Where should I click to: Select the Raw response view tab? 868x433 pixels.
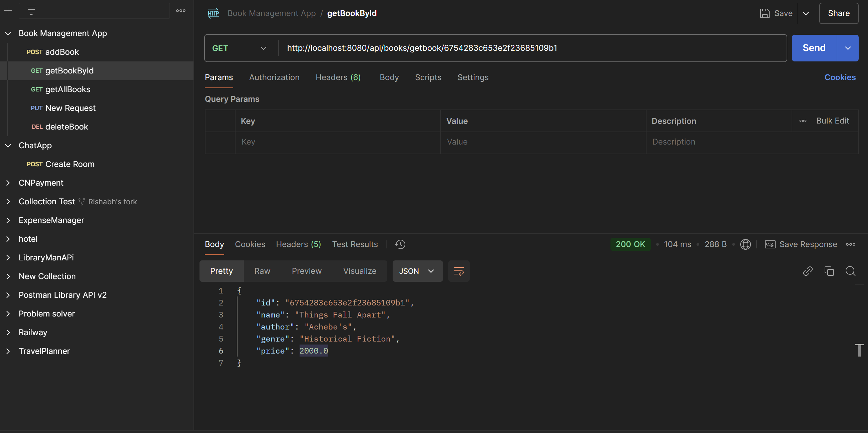click(x=262, y=271)
